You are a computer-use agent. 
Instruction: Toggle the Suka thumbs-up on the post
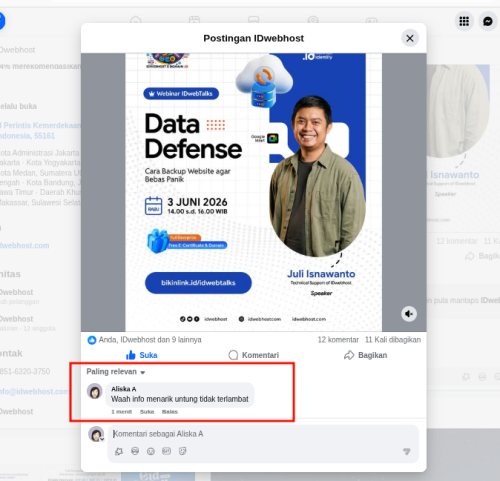[142, 355]
